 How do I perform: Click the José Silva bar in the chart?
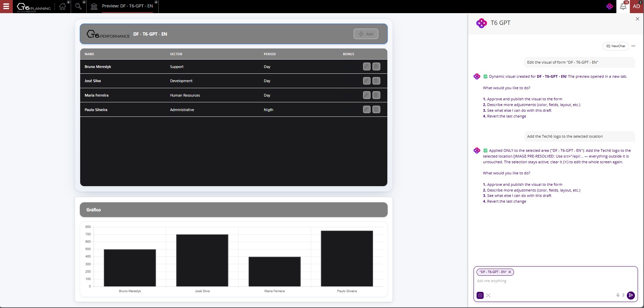pos(202,261)
